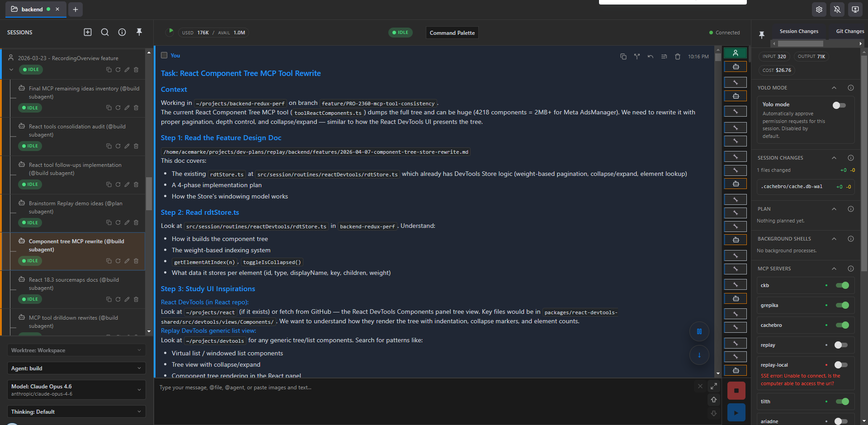Collapse the PLAN section
Image resolution: width=868 pixels, height=425 pixels.
click(834, 209)
